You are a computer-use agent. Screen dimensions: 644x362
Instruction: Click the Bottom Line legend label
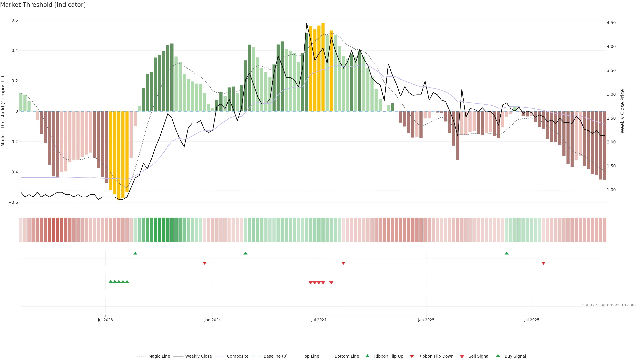tap(346, 356)
